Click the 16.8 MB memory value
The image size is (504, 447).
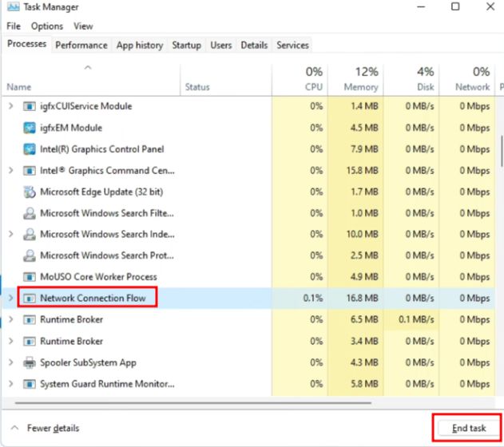tap(363, 299)
